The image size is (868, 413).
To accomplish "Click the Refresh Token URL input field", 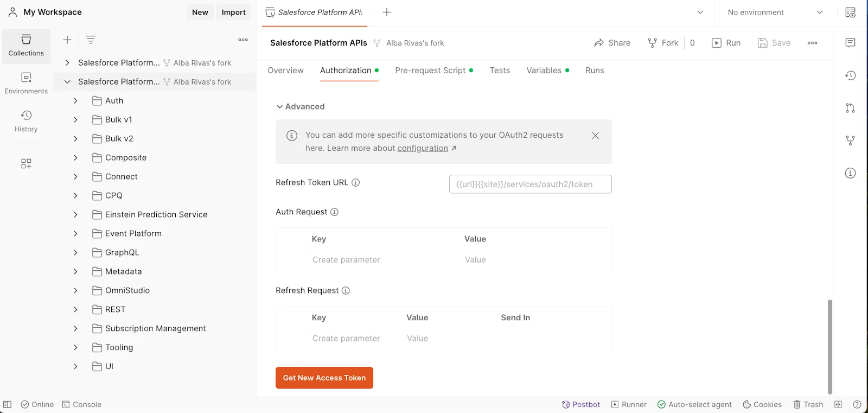I will 530,184.
